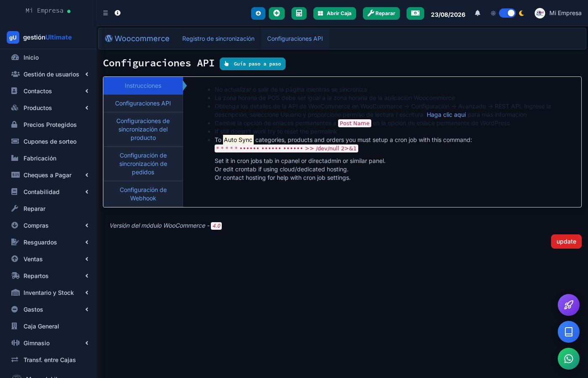Open the blue book floating button
The image size is (588, 378).
tap(569, 332)
